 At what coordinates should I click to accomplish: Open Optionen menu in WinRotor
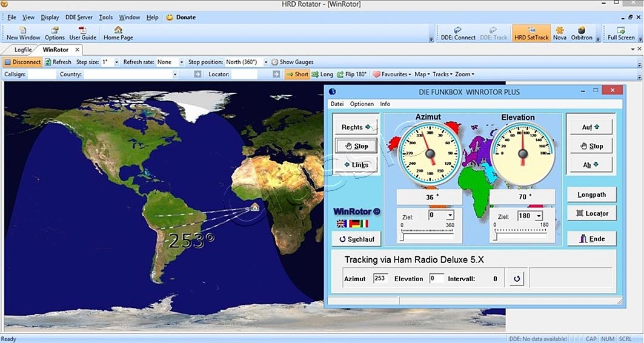(362, 104)
